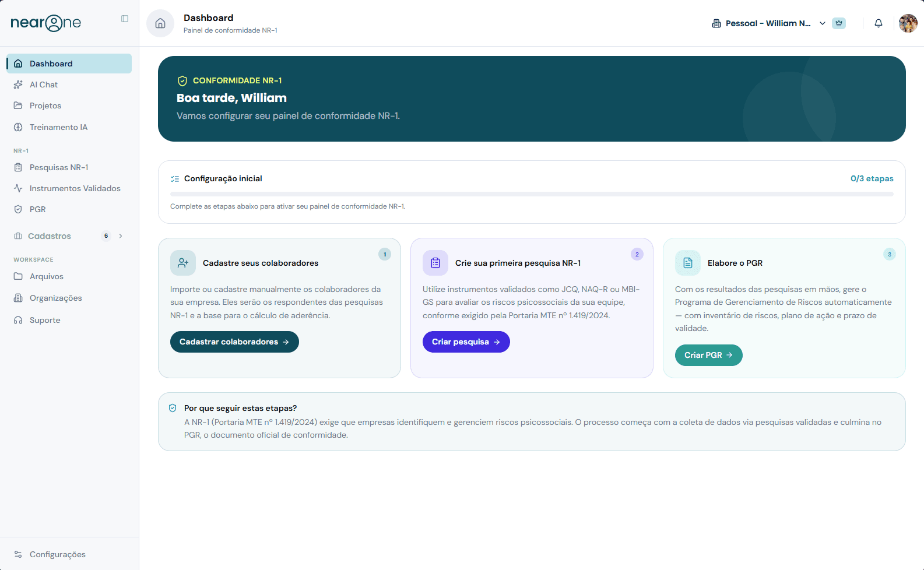Image resolution: width=924 pixels, height=570 pixels.
Task: Open Configurações at the sidebar bottom
Action: click(x=69, y=554)
